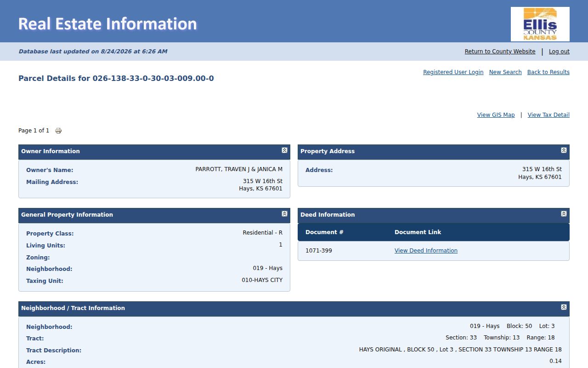Screen dimensions: 588x368
Task: Open the View GIS Map link
Action: pyautogui.click(x=496, y=115)
